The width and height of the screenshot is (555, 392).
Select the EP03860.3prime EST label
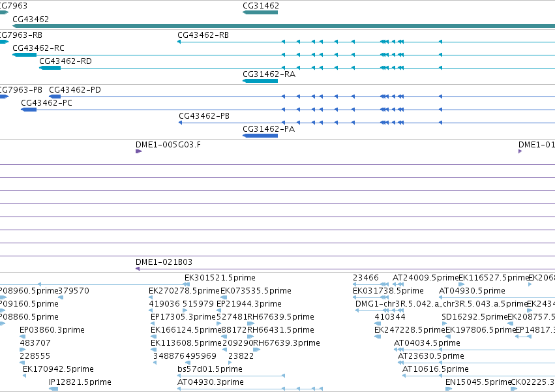coord(52,331)
